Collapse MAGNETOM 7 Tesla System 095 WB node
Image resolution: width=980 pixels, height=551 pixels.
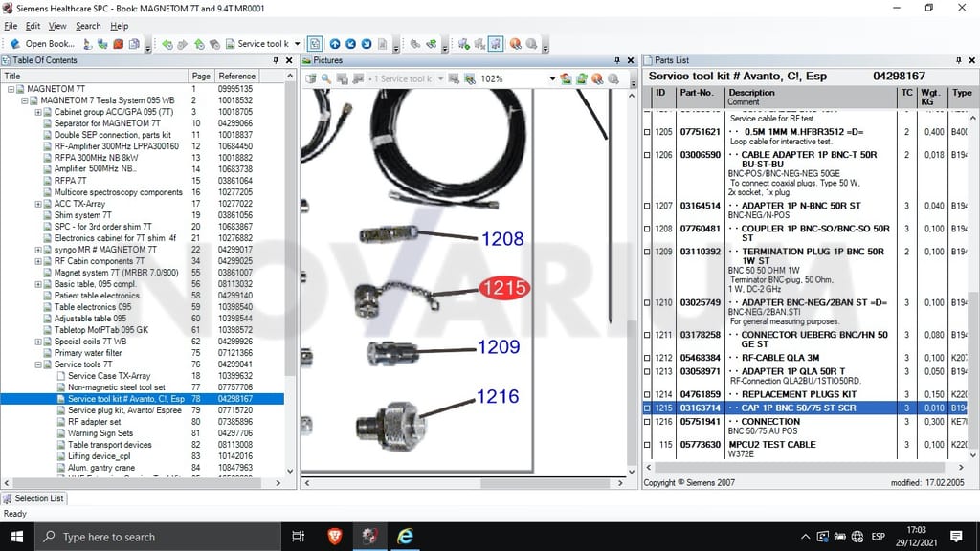[x=24, y=100]
